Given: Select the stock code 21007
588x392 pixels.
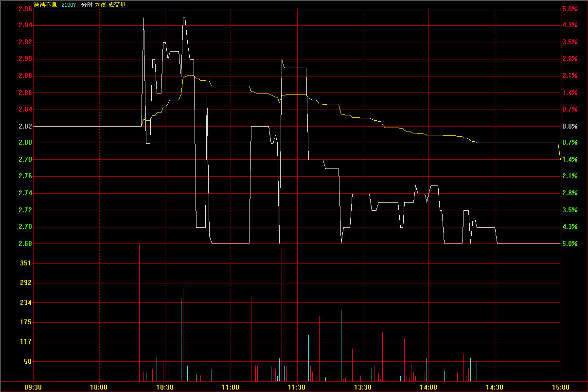Looking at the screenshot, I should [69, 5].
